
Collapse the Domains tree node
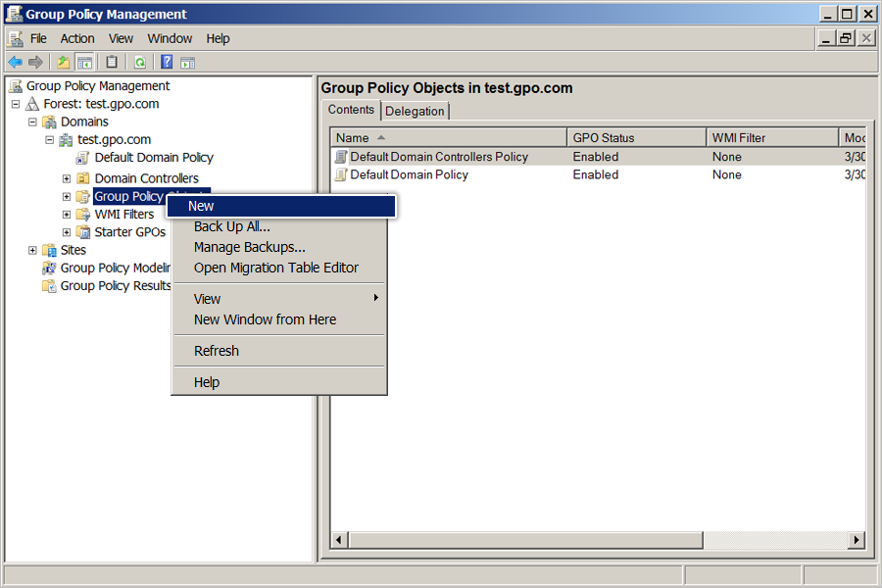(x=32, y=122)
